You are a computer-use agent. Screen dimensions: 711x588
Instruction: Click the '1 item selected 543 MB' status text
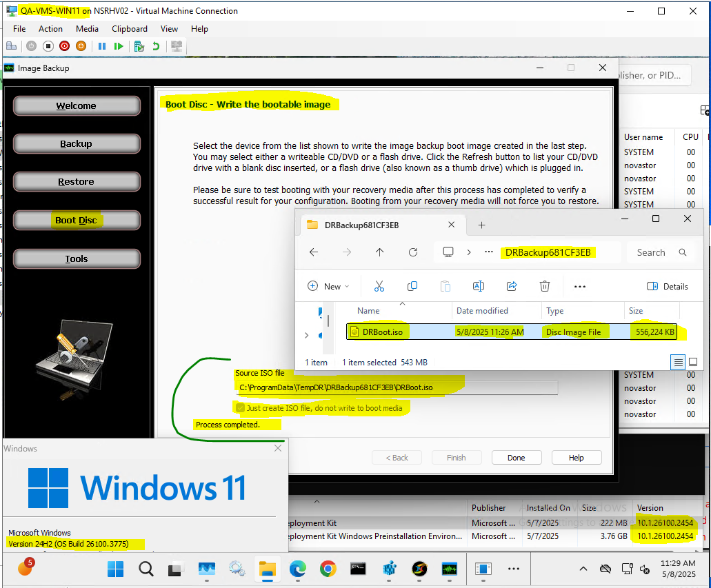tap(385, 362)
